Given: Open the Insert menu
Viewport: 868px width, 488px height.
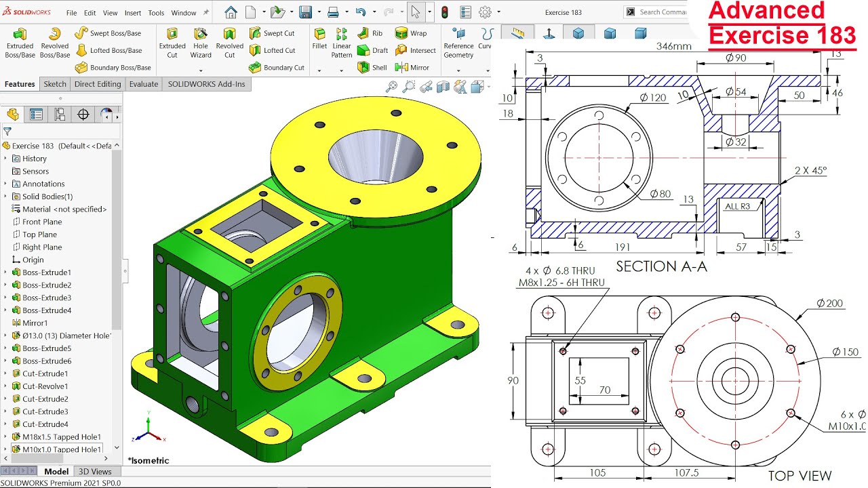Looking at the screenshot, I should (x=133, y=13).
